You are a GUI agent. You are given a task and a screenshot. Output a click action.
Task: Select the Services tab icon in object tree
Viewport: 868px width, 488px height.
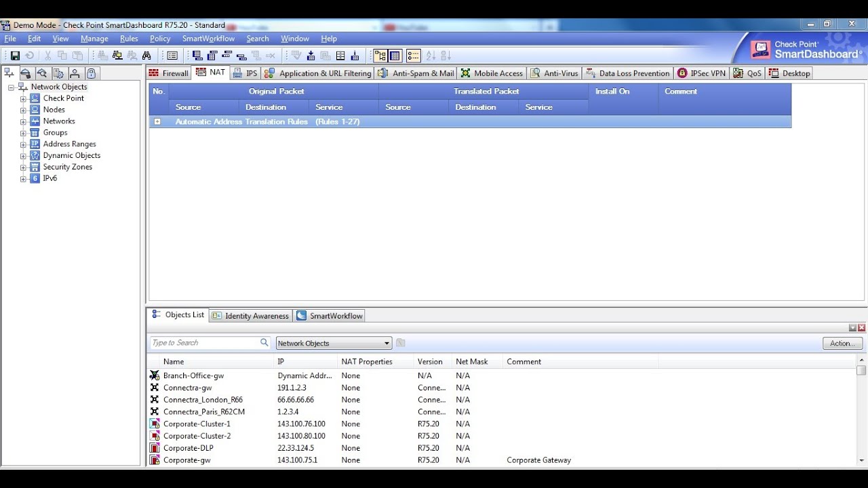pos(25,73)
